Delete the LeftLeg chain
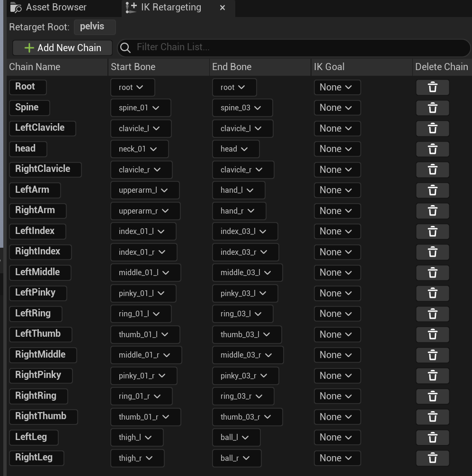 432,438
